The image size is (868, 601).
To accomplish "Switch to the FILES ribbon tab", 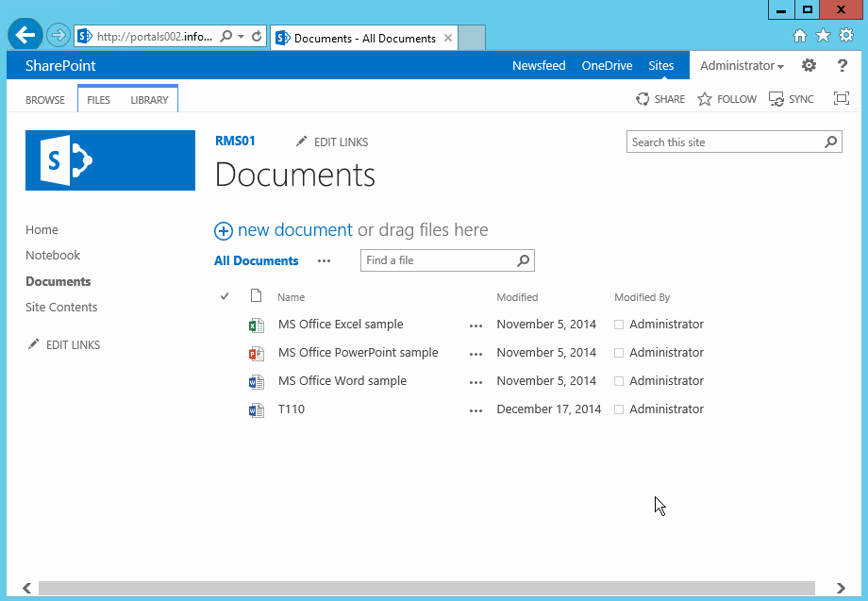I will coord(98,100).
